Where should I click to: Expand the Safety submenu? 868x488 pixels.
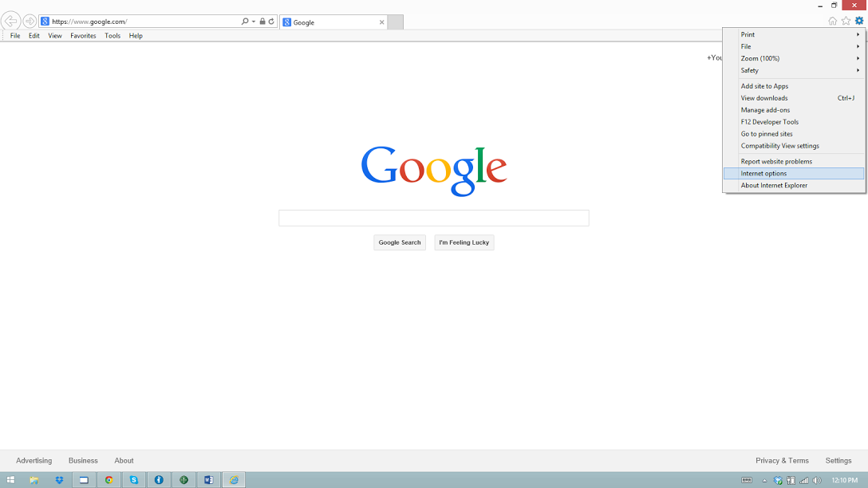[794, 70]
